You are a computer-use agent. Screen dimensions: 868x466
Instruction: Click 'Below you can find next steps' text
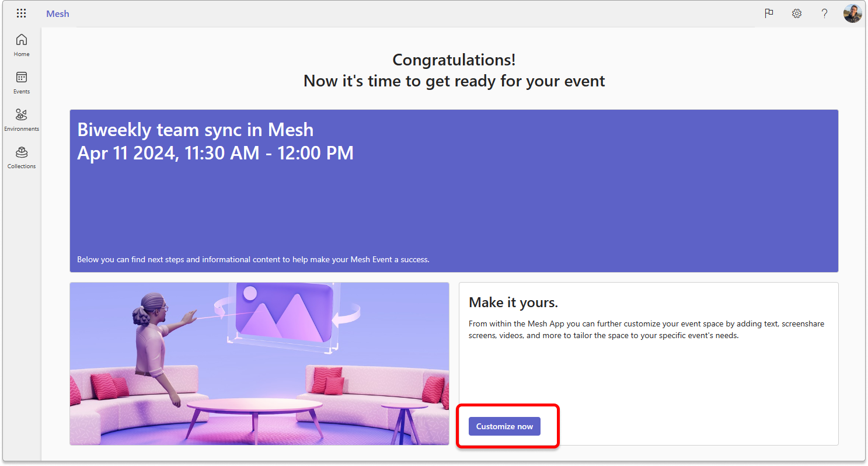click(253, 259)
